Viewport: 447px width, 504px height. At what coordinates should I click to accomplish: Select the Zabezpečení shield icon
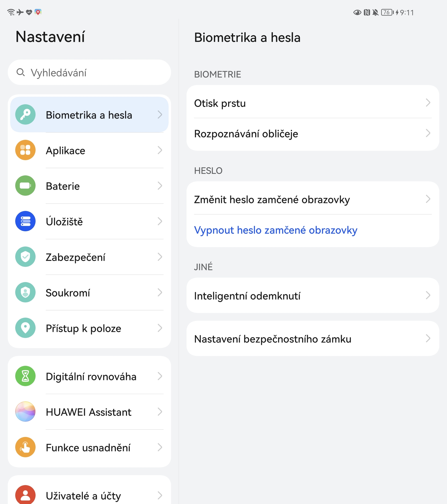[x=25, y=257]
